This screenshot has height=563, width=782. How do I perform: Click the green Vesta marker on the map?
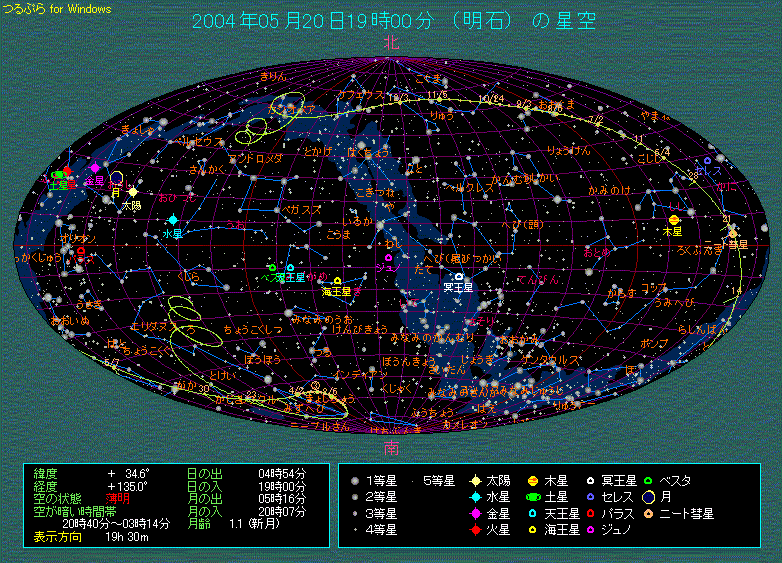[272, 268]
